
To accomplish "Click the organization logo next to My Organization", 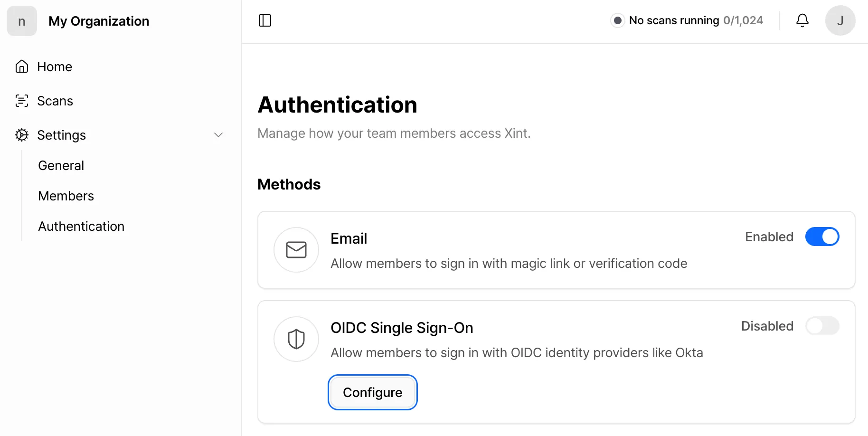I will pyautogui.click(x=21, y=21).
